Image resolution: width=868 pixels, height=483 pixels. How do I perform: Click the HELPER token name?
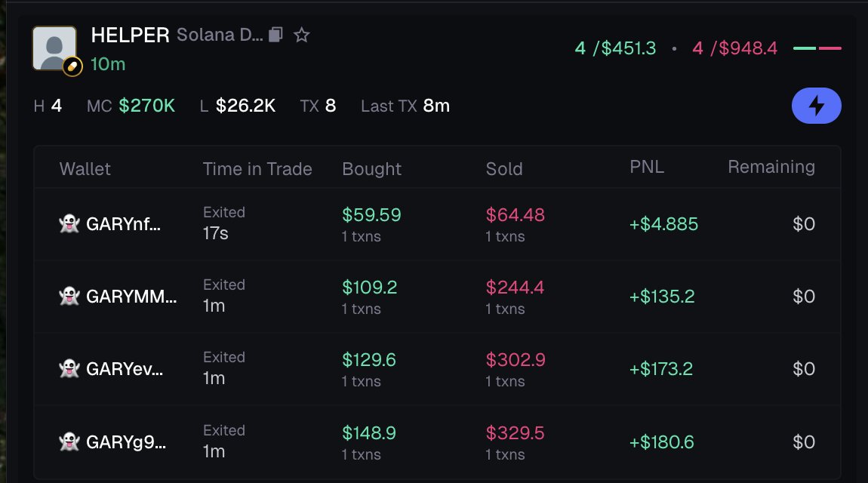[x=130, y=35]
